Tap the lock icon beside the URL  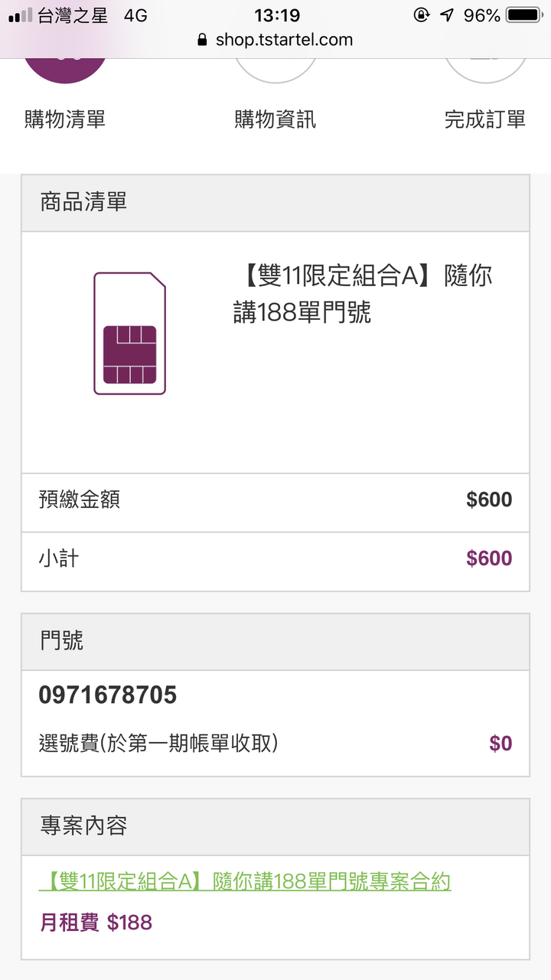[202, 40]
